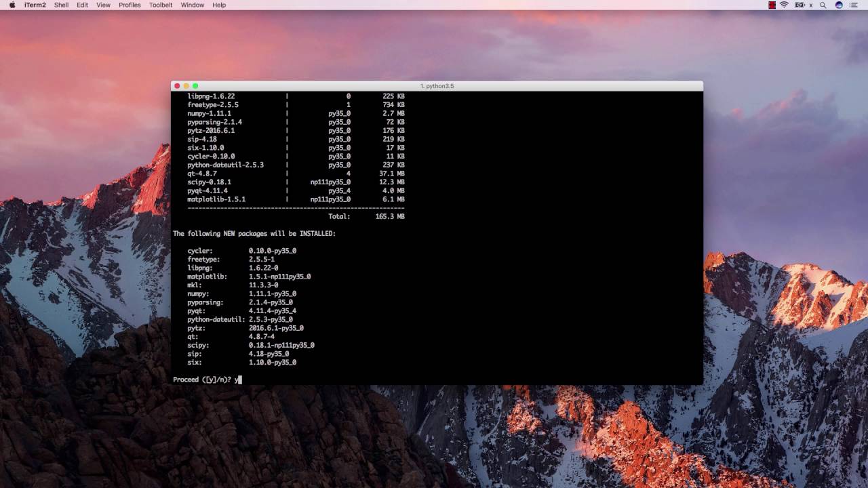
Task: Click the '12.3 MB' size value
Action: [x=392, y=182]
